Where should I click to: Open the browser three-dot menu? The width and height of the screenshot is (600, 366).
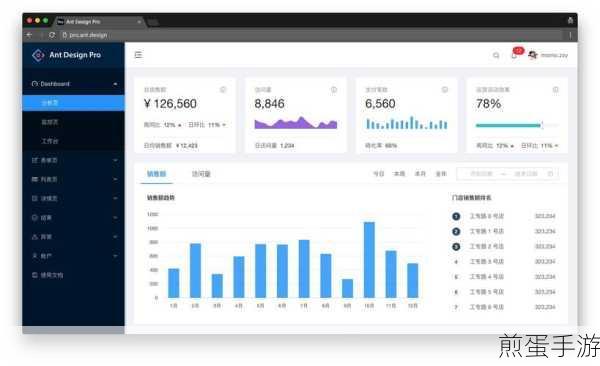click(x=570, y=35)
